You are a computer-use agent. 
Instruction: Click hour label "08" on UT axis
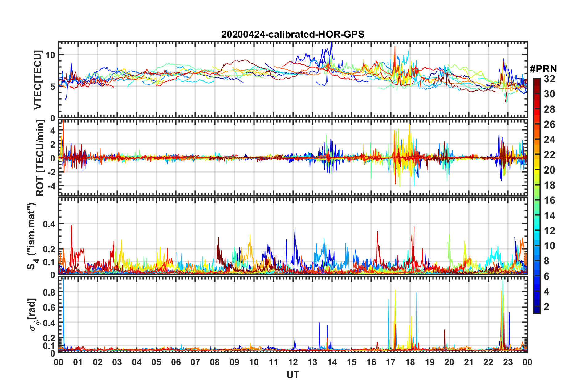pos(215,362)
